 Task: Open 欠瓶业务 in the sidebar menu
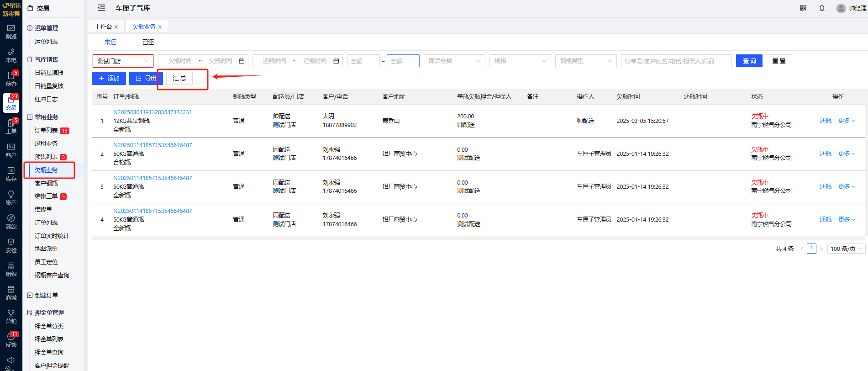point(46,170)
